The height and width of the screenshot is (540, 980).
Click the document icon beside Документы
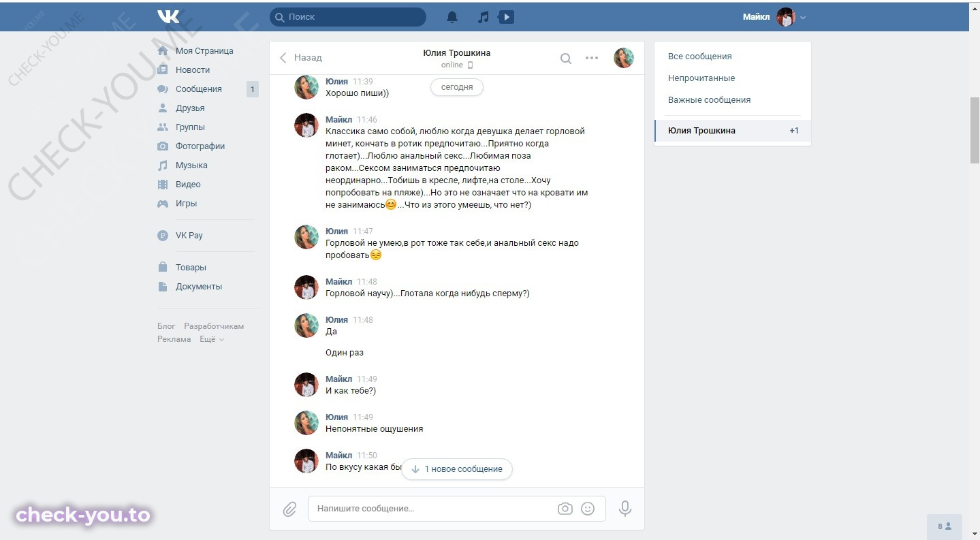pos(163,287)
